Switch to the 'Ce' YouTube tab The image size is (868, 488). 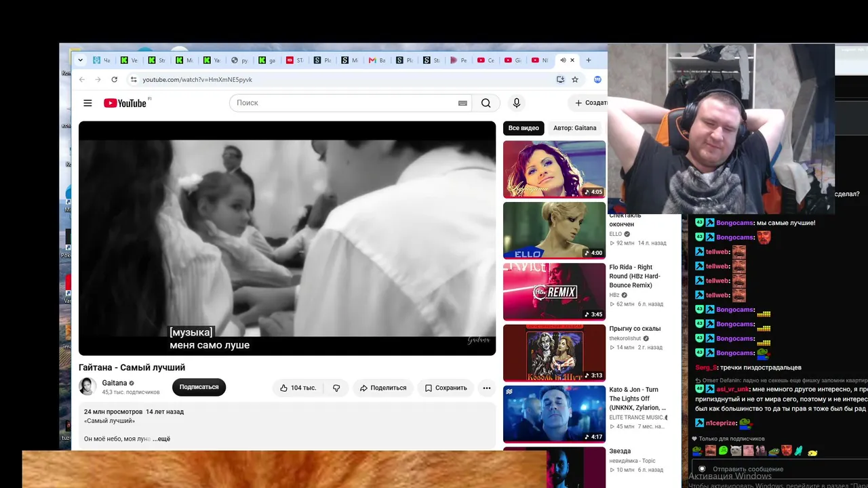tap(486, 60)
